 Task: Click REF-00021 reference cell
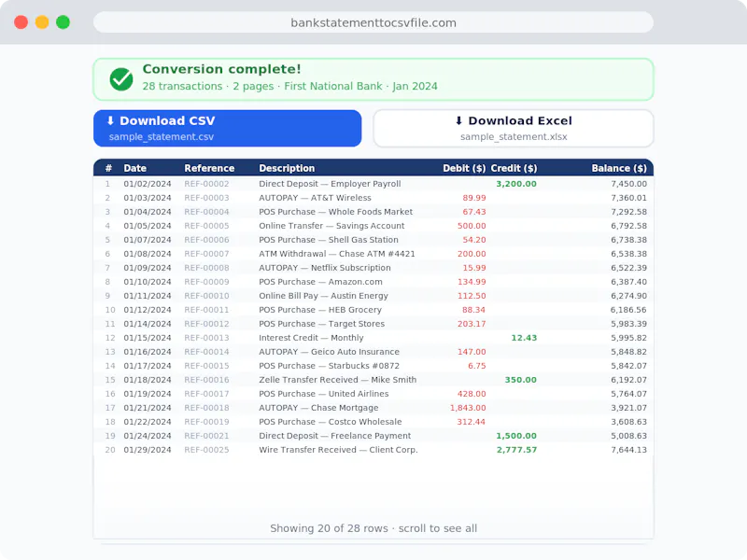pos(206,436)
